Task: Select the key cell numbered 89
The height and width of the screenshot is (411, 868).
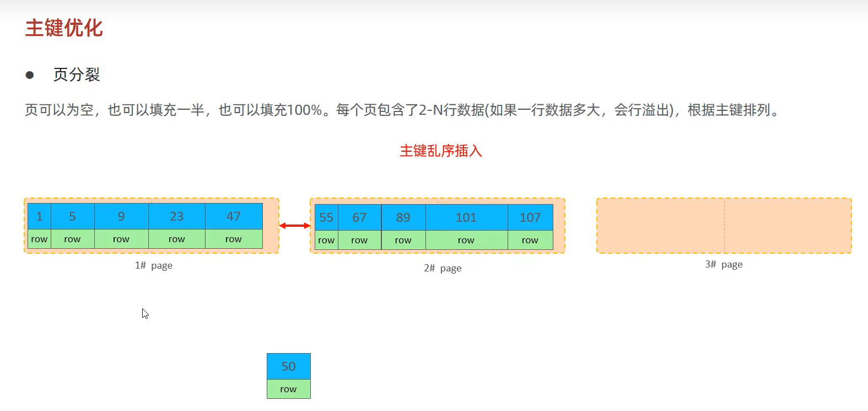Action: click(403, 217)
